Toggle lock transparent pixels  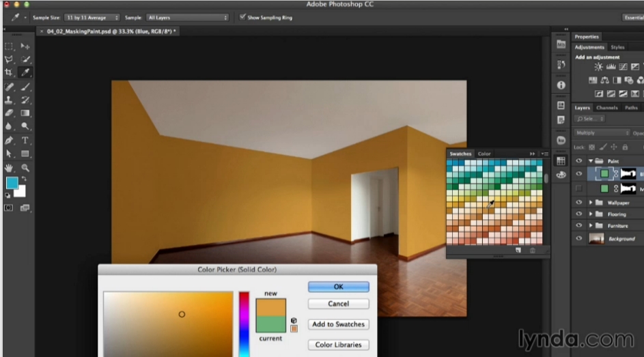point(592,147)
